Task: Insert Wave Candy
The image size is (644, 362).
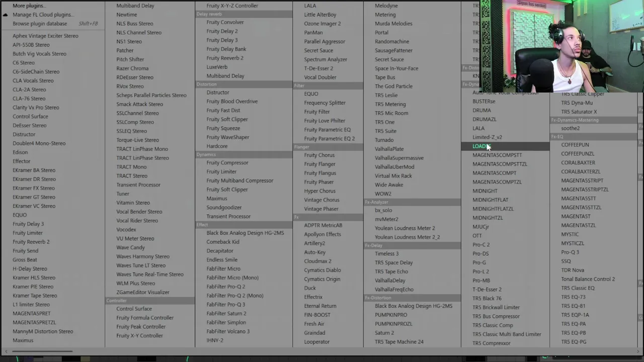Action: coord(130,247)
